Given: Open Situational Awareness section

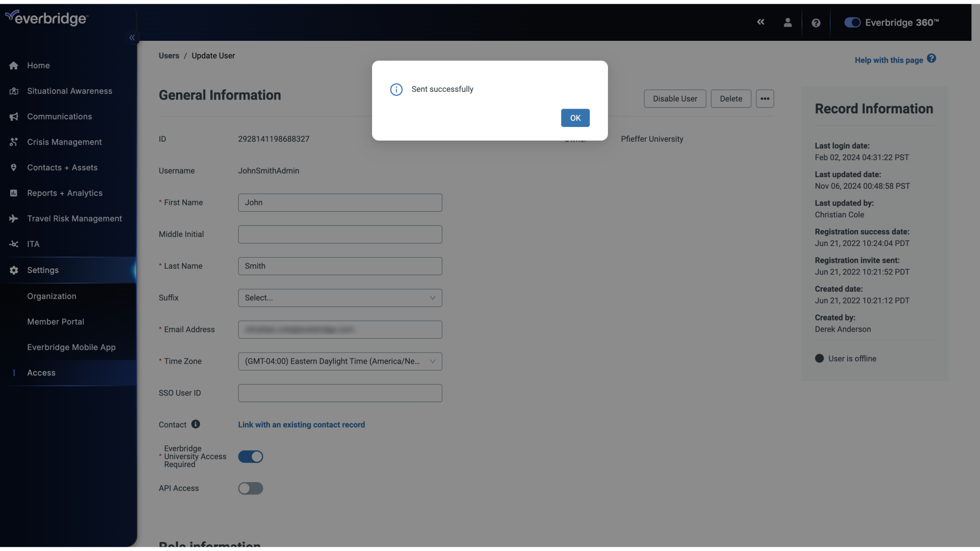Looking at the screenshot, I should pos(69,91).
